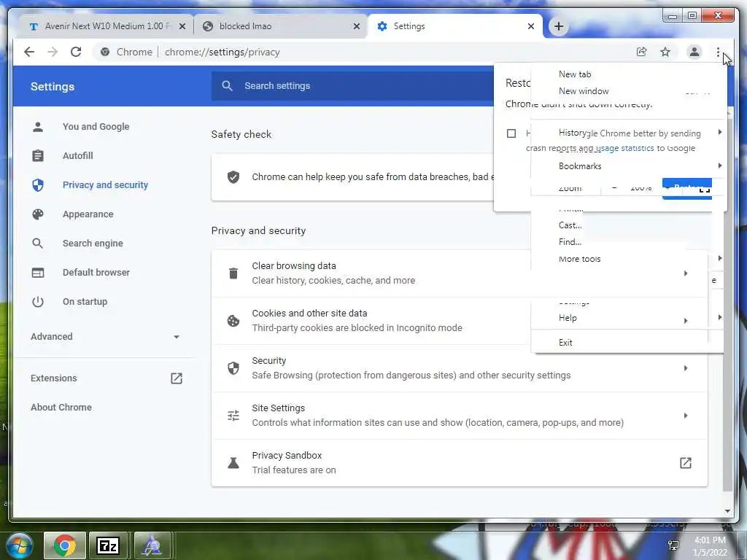The height and width of the screenshot is (560, 747).
Task: Expand Site Settings row arrow
Action: click(686, 415)
